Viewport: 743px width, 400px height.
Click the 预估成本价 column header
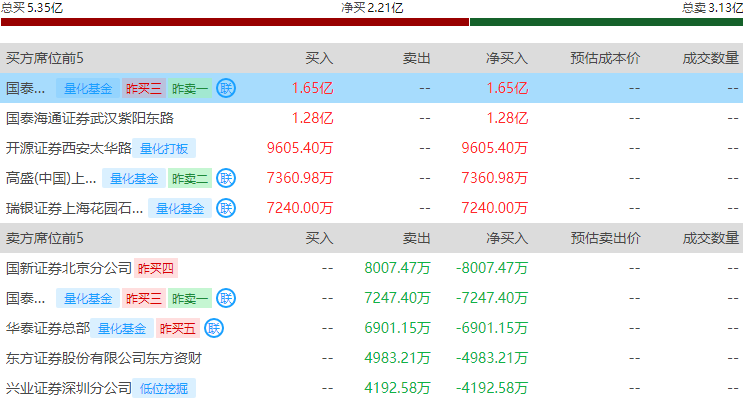click(605, 58)
